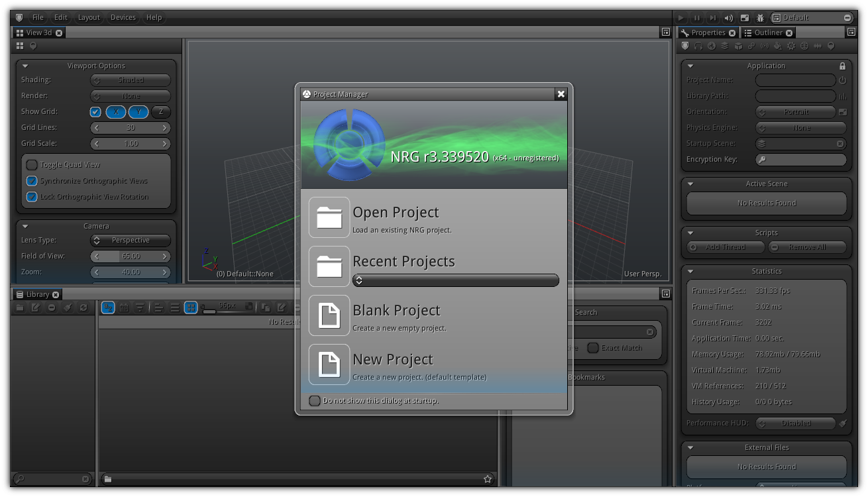The height and width of the screenshot is (497, 868).
Task: Switch Library to list view icon
Action: click(175, 307)
